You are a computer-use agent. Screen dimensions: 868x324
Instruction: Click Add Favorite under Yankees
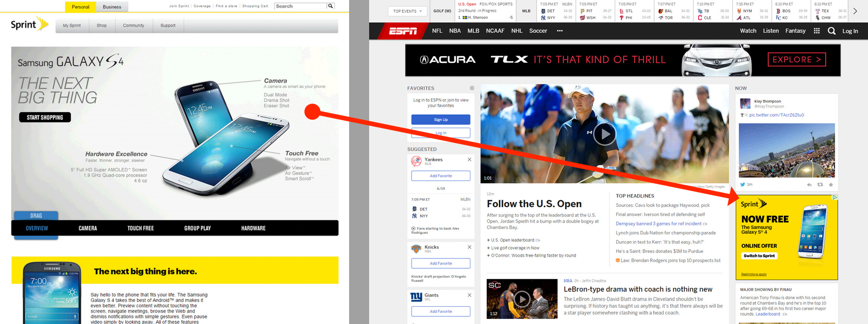tap(441, 176)
